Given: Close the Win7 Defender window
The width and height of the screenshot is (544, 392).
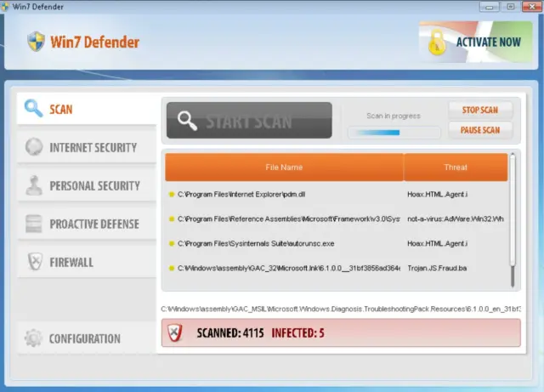Looking at the screenshot, I should point(532,7).
